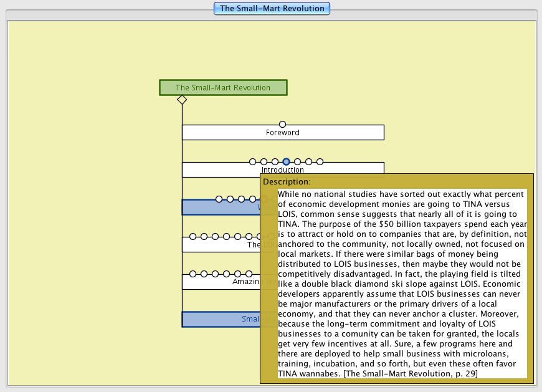
Task: Click the last circle above Introduction
Action: (x=320, y=162)
